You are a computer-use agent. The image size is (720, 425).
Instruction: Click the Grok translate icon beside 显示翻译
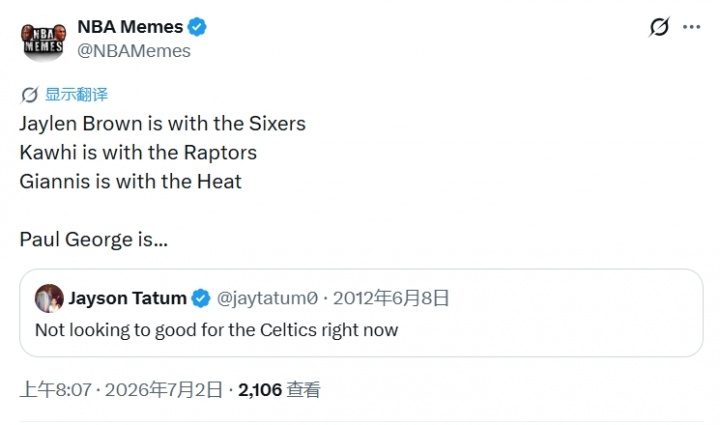tap(29, 95)
